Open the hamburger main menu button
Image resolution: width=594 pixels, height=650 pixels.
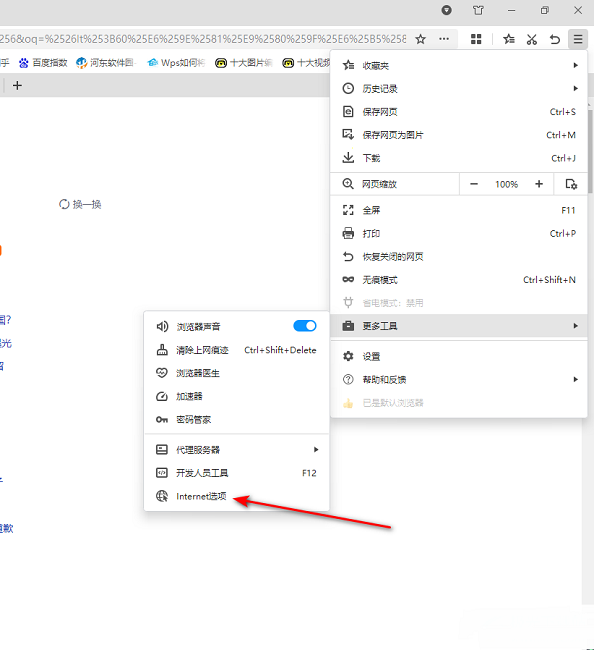[578, 39]
